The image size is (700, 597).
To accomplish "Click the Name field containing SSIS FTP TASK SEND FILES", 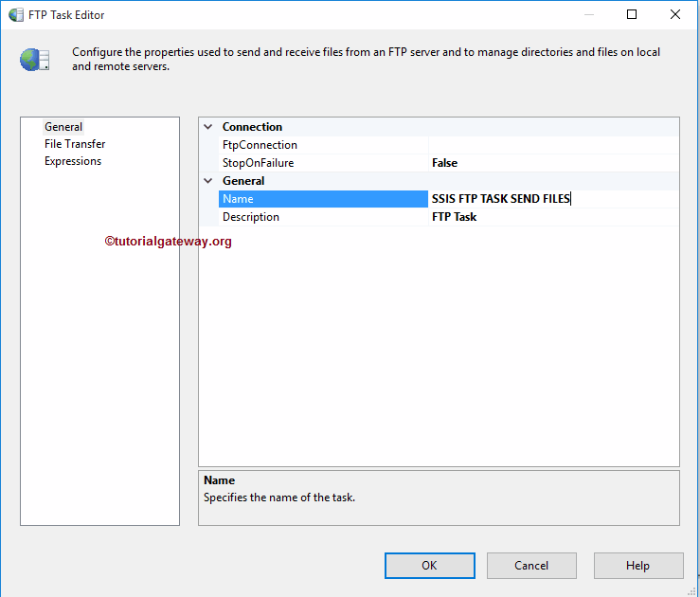I will (x=553, y=199).
